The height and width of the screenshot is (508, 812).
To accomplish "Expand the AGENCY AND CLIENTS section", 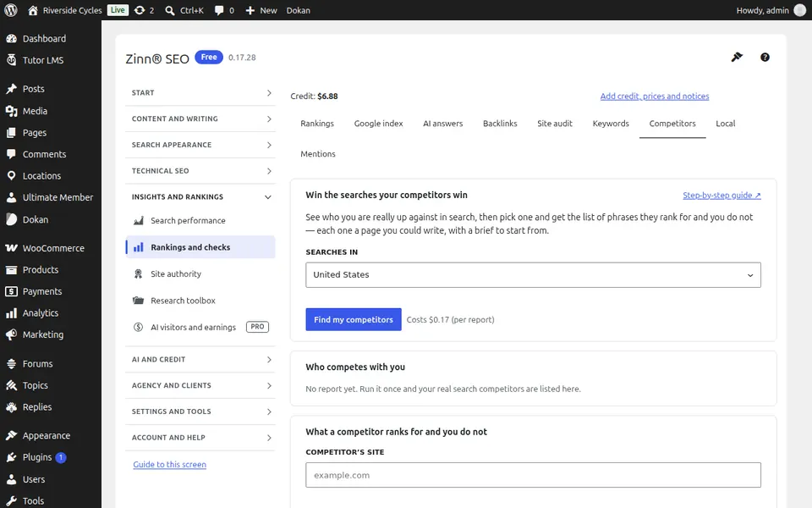I will pyautogui.click(x=200, y=386).
